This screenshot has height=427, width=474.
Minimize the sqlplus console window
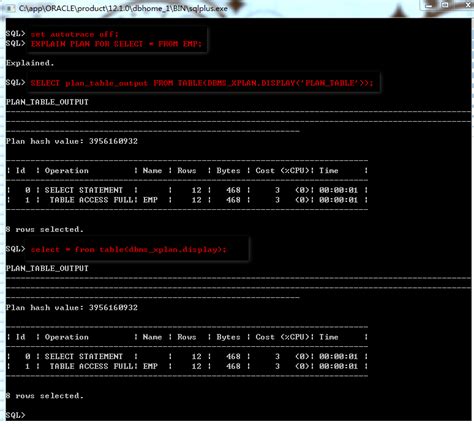tap(430, 5)
